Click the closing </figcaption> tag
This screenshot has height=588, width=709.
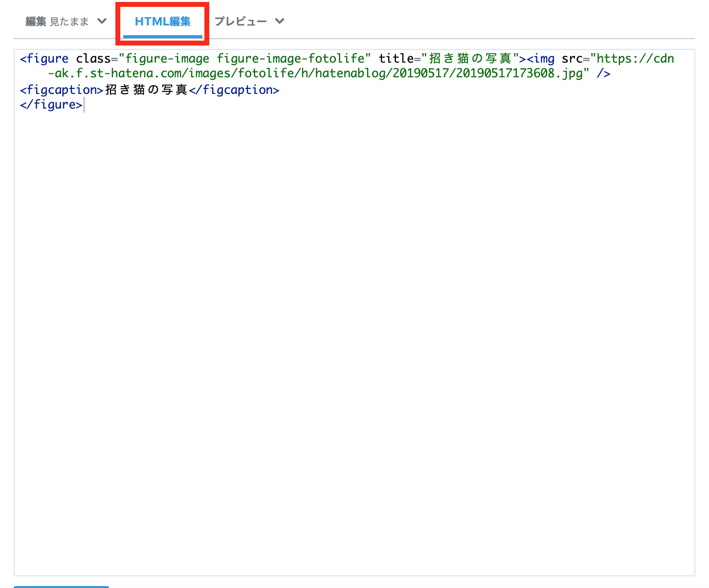pos(234,90)
